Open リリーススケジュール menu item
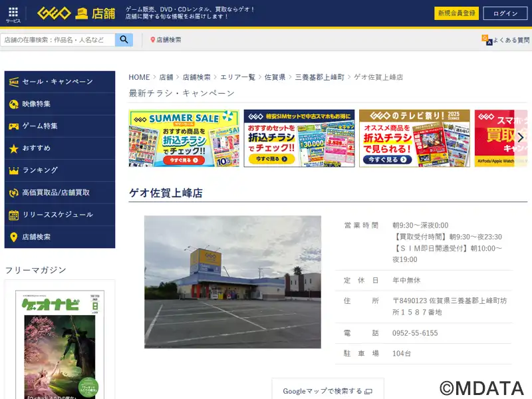The height and width of the screenshot is (399, 532). tap(60, 215)
